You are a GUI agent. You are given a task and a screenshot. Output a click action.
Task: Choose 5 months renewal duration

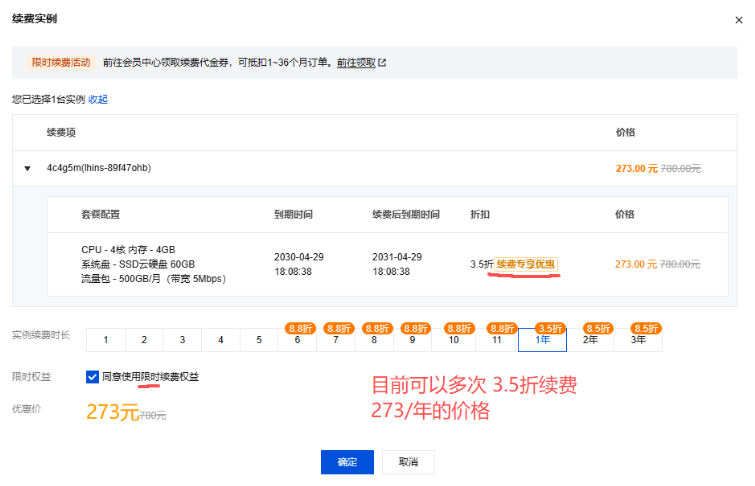[258, 340]
